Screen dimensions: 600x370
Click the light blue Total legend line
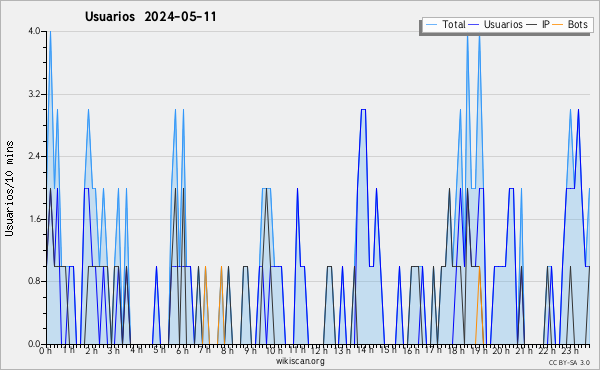[x=431, y=25]
